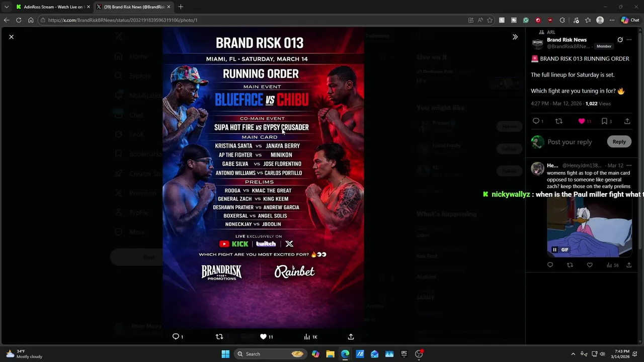Open Brand Risk News profile avatar

(x=537, y=43)
